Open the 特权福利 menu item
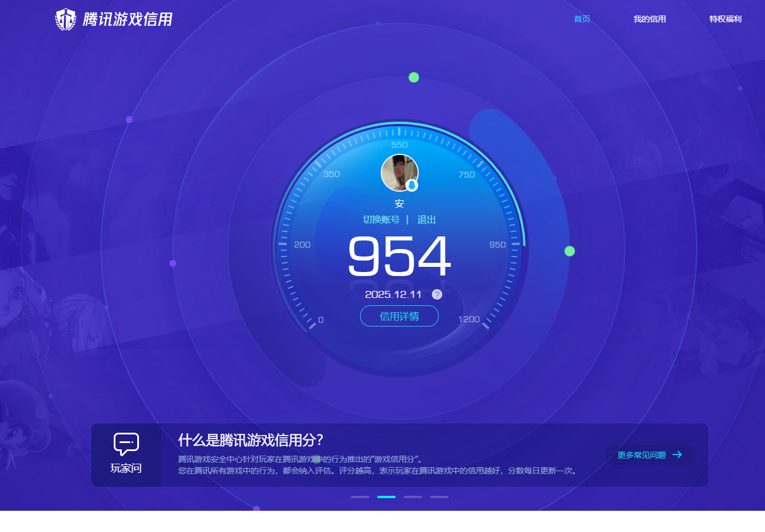 [725, 18]
